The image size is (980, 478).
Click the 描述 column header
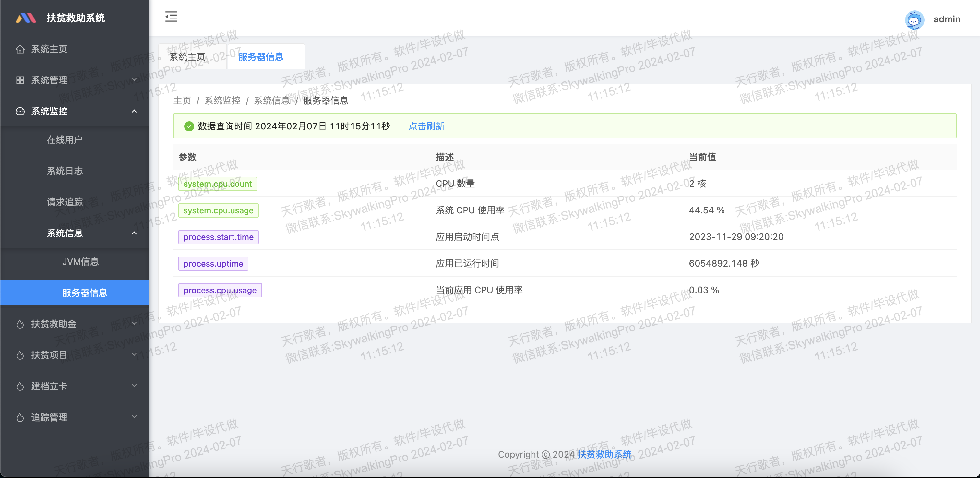point(445,157)
